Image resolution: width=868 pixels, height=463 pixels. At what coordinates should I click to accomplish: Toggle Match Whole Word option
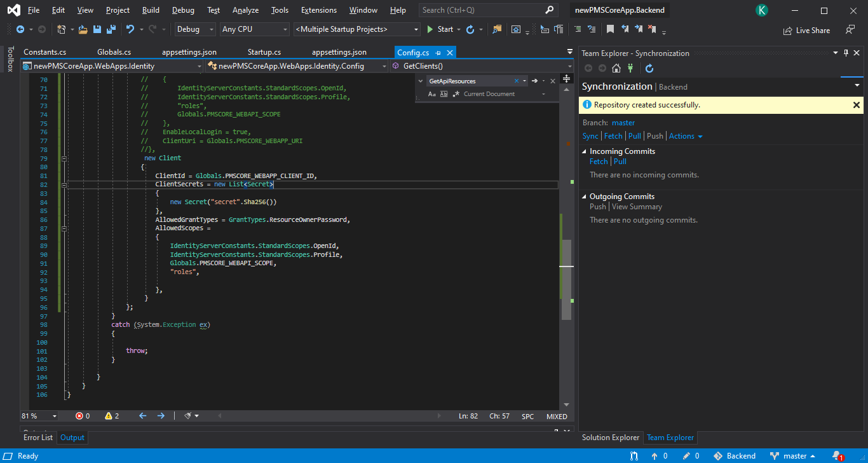pos(444,94)
